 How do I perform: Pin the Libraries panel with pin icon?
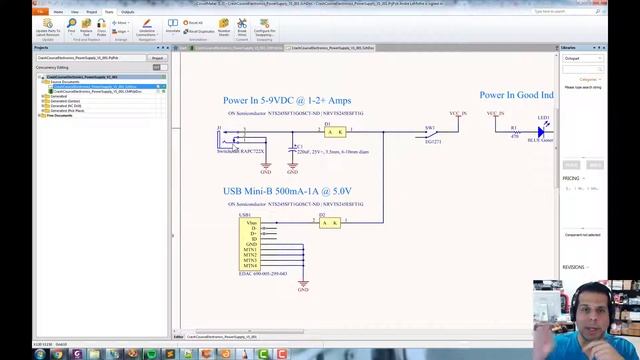click(599, 48)
